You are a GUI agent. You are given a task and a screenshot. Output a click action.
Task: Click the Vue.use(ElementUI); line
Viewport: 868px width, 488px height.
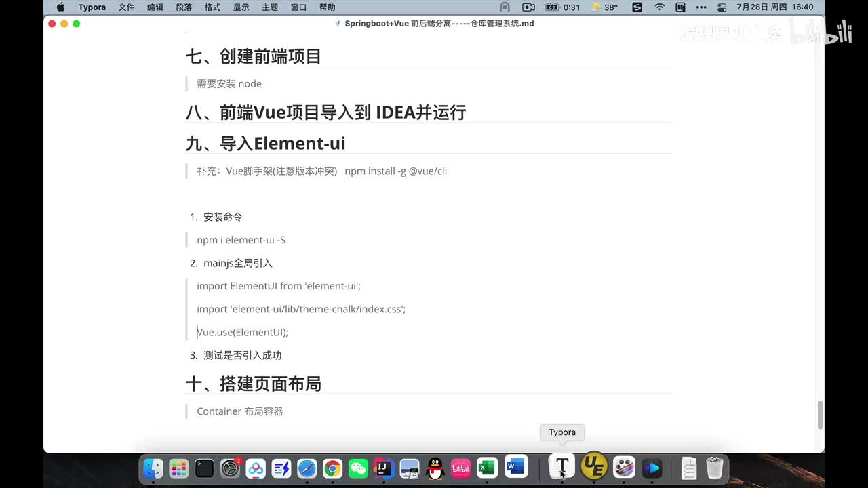(x=243, y=332)
